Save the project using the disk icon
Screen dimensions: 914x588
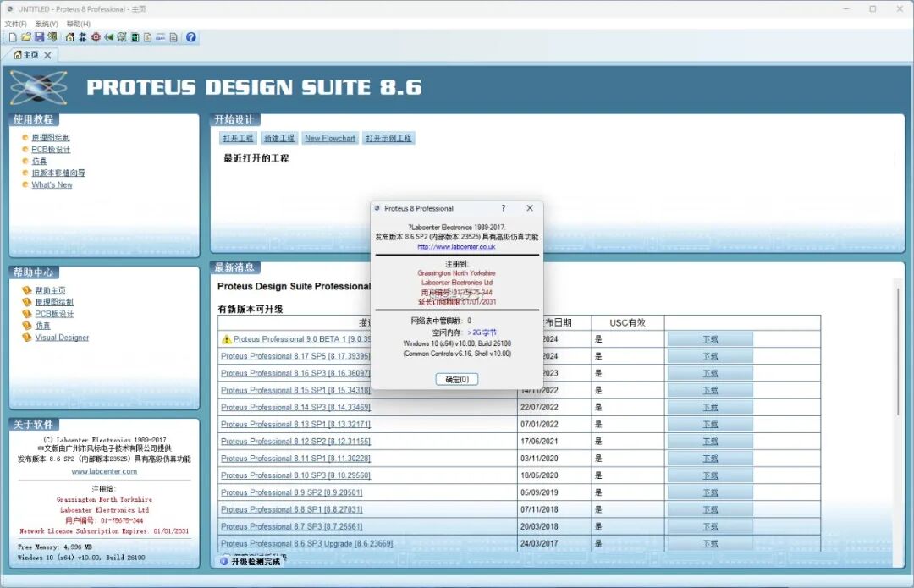[39, 37]
